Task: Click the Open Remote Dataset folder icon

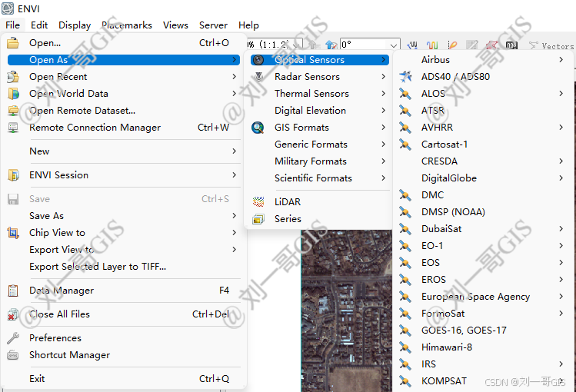Action: 13,111
